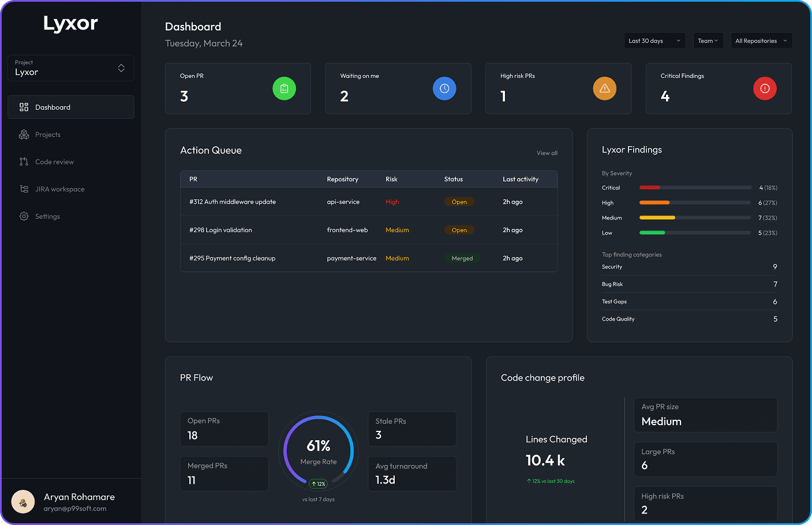Expand project switcher up-down chevron

click(121, 68)
